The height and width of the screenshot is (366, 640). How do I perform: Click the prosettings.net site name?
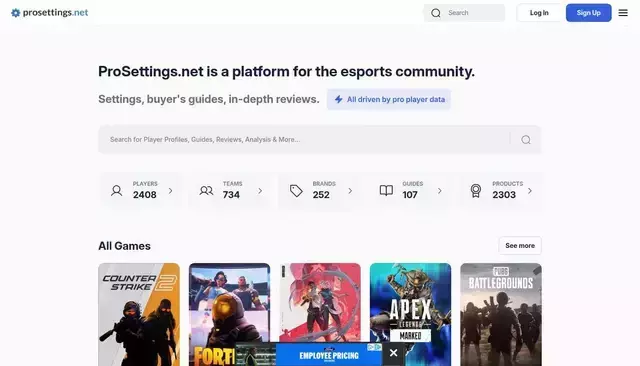click(56, 13)
